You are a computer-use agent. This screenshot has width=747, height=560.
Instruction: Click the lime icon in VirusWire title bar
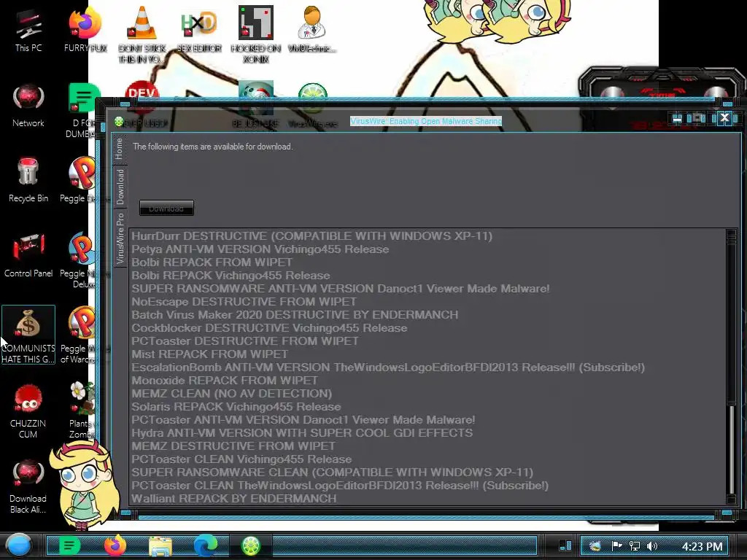coord(119,122)
